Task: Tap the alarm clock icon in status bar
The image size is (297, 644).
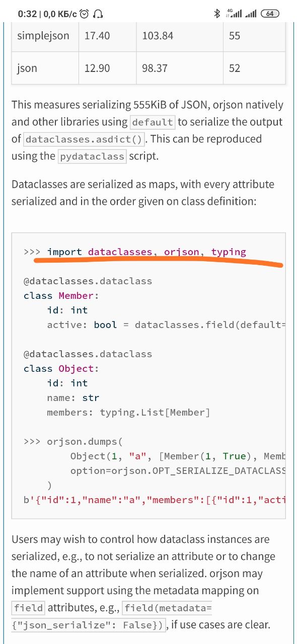Action: click(x=85, y=14)
